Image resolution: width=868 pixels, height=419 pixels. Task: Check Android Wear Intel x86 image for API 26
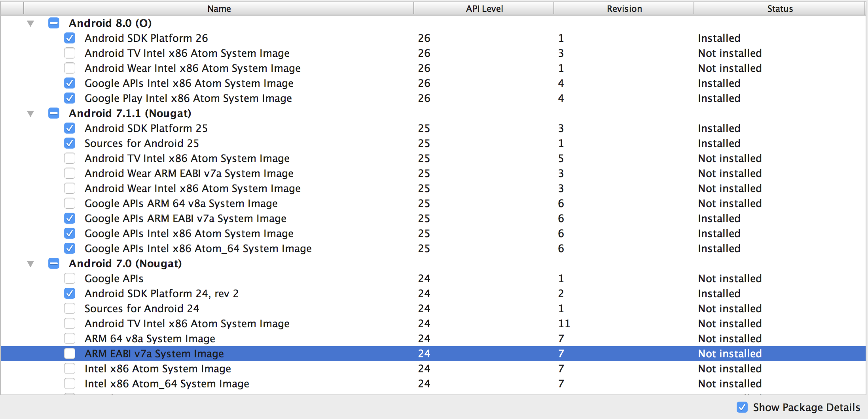70,68
